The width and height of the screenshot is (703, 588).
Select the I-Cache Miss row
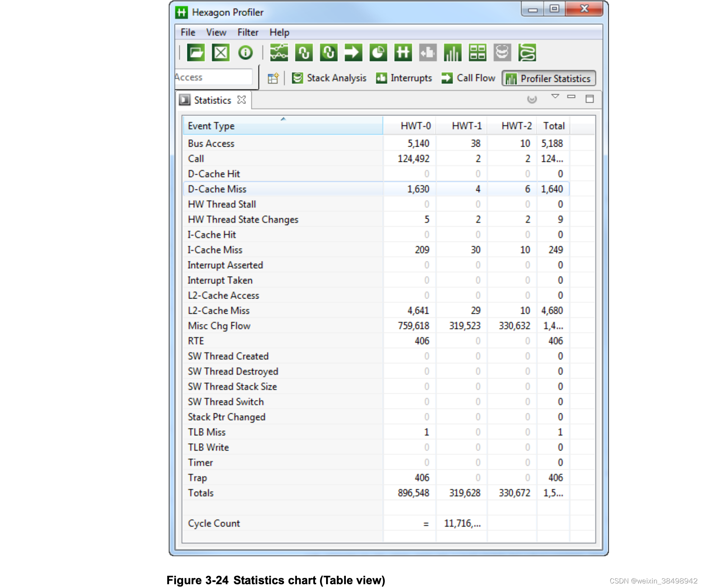tap(376, 250)
